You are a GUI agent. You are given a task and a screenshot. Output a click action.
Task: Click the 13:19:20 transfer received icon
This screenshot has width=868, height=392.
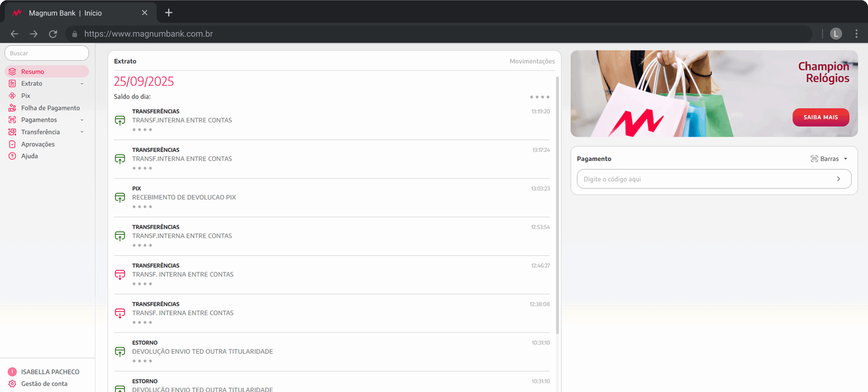click(120, 120)
